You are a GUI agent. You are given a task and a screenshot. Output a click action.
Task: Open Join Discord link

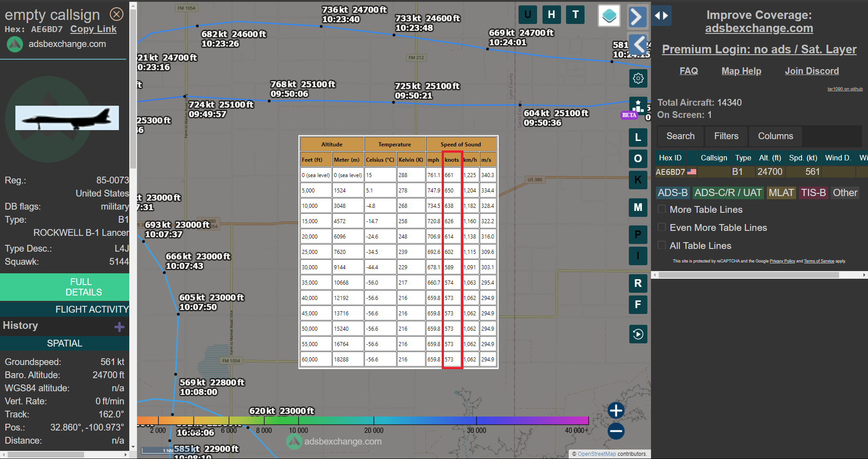coord(811,71)
